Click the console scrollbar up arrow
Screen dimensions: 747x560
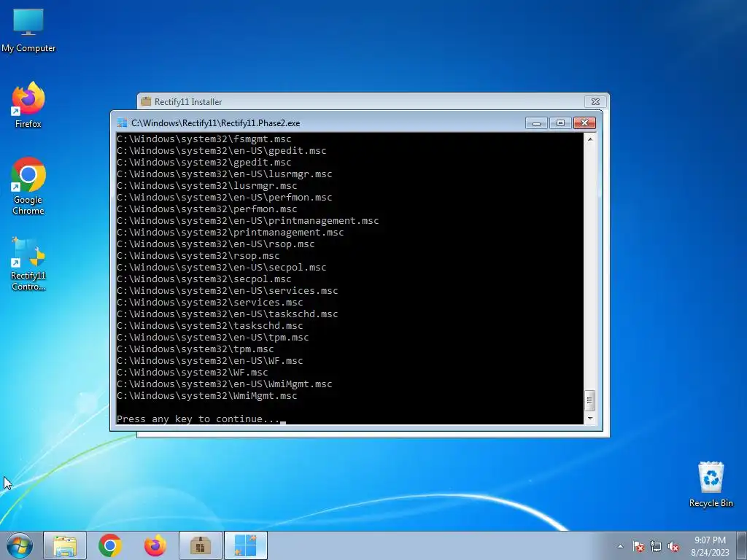pyautogui.click(x=589, y=139)
